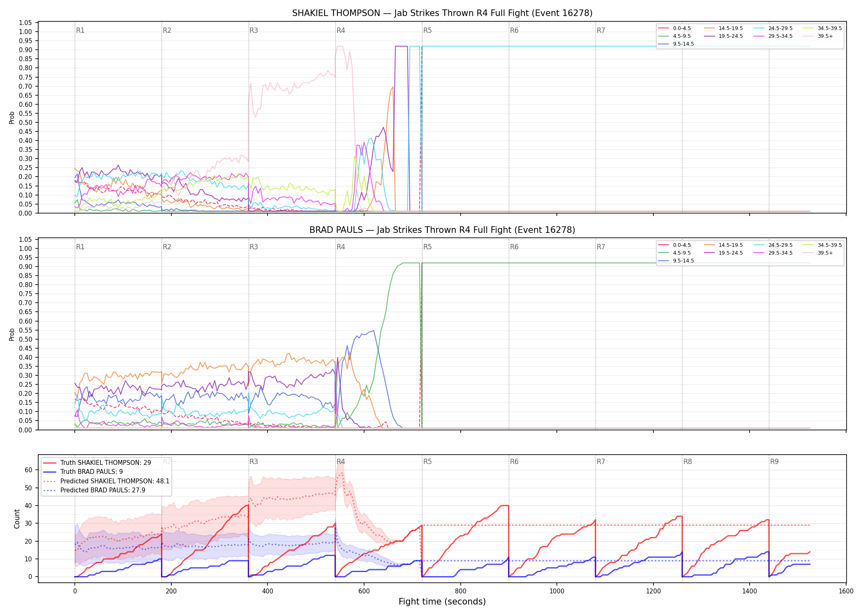The height and width of the screenshot is (616, 863).
Task: Click the 'Count' y-axis label
Action: pos(17,519)
